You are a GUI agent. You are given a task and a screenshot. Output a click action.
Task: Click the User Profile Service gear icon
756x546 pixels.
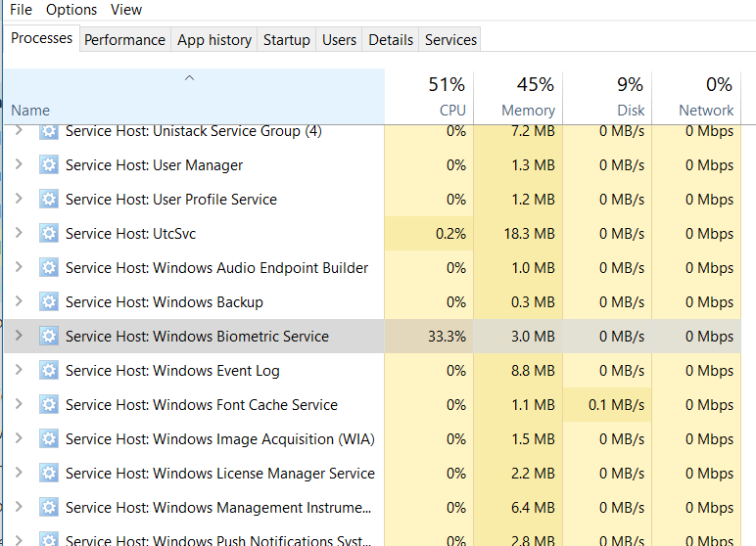pyautogui.click(x=49, y=200)
